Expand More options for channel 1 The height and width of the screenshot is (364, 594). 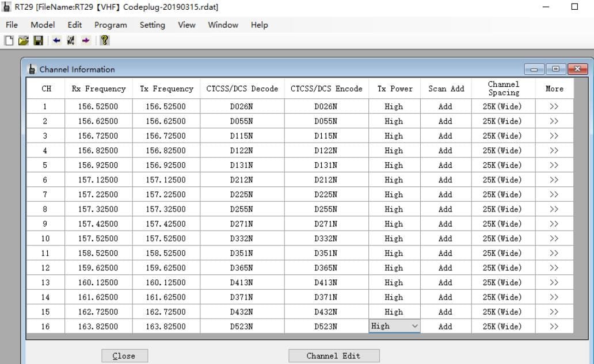[554, 106]
